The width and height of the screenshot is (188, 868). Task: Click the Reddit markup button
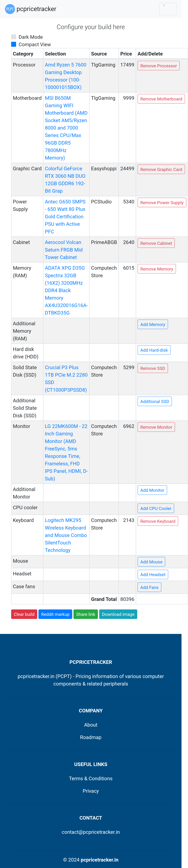coord(55,614)
